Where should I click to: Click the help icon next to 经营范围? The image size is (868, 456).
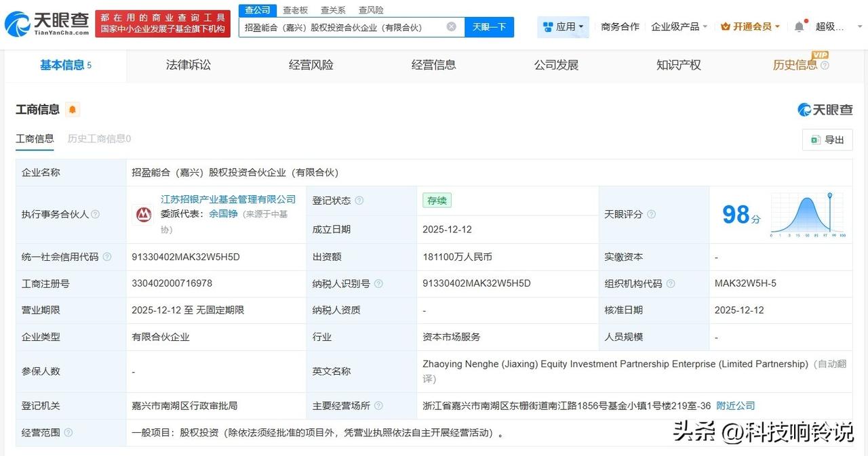point(68,432)
